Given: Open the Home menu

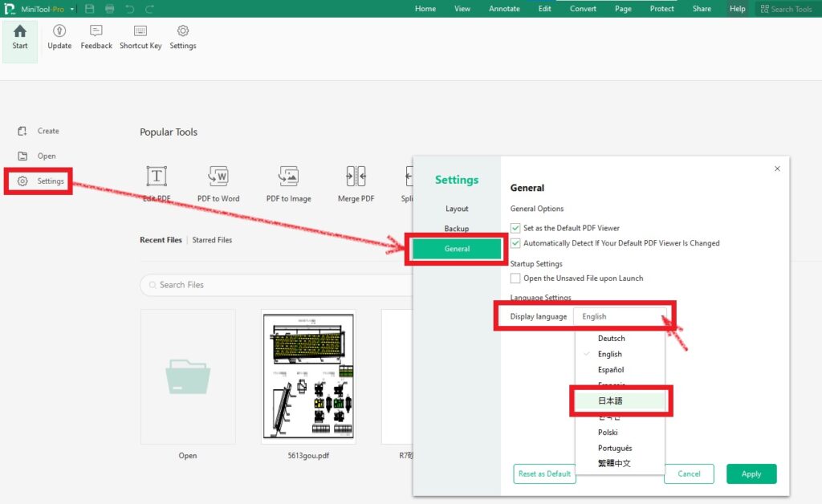Looking at the screenshot, I should pyautogui.click(x=425, y=9).
